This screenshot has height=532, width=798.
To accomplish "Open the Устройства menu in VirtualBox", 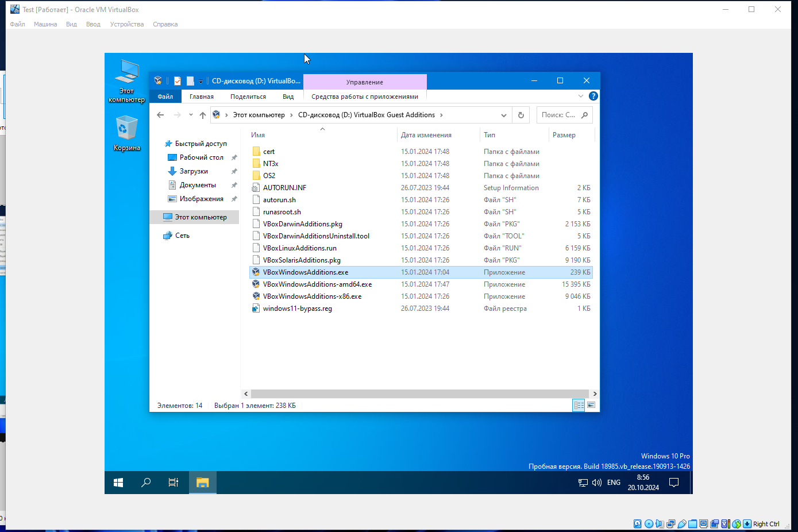I will [x=127, y=24].
